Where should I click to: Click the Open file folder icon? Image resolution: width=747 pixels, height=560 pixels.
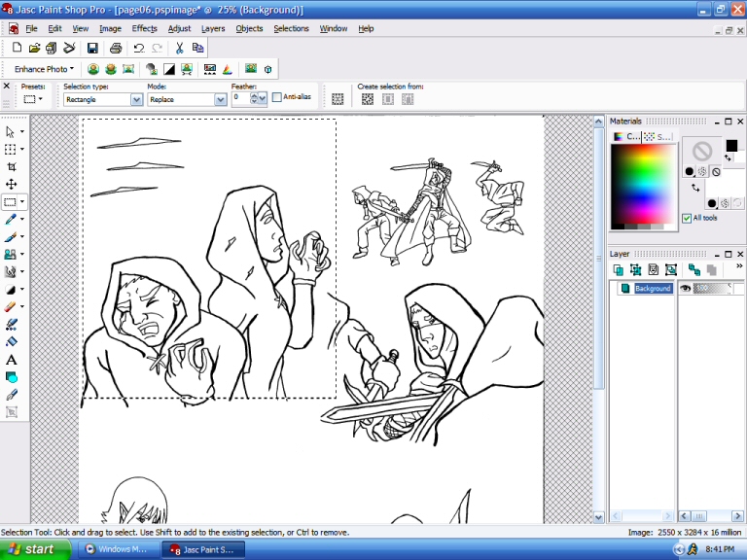pos(34,48)
